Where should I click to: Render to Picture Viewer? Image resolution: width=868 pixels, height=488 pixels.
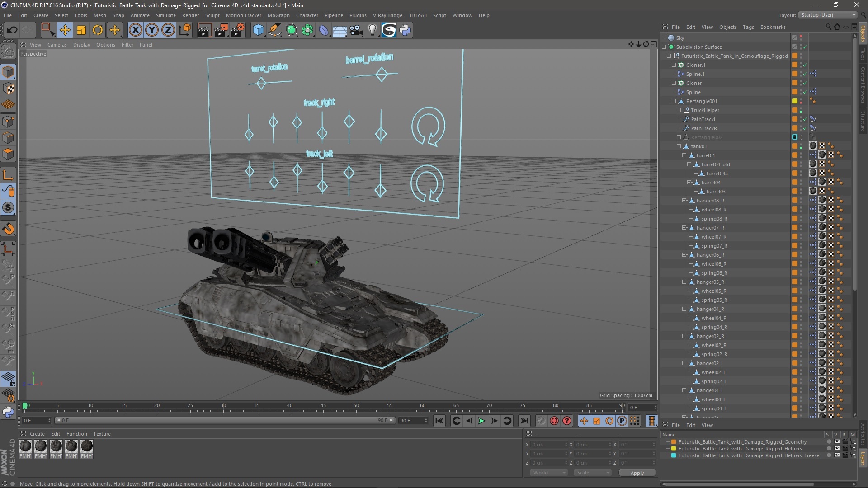tap(221, 30)
